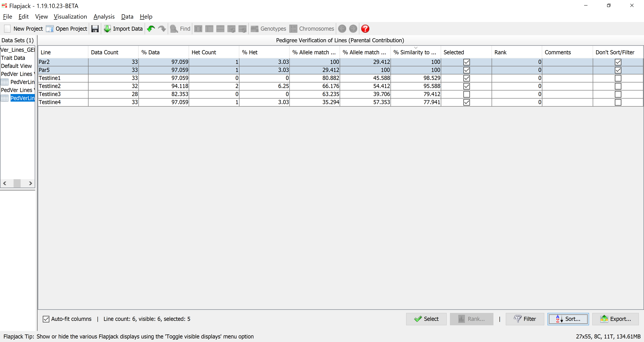Check Selected checkbox for Testline3

(x=467, y=94)
